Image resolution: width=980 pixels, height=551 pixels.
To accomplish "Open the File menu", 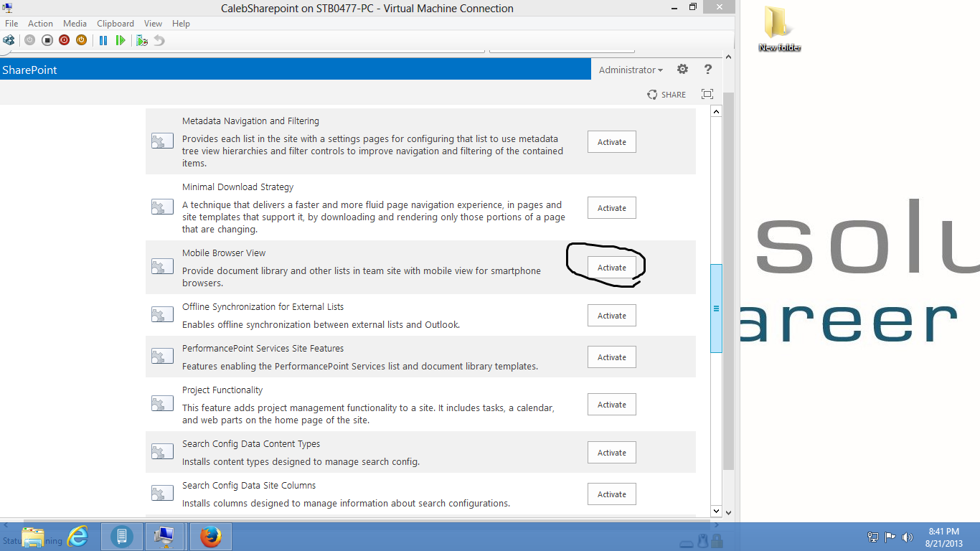I will click(11, 24).
